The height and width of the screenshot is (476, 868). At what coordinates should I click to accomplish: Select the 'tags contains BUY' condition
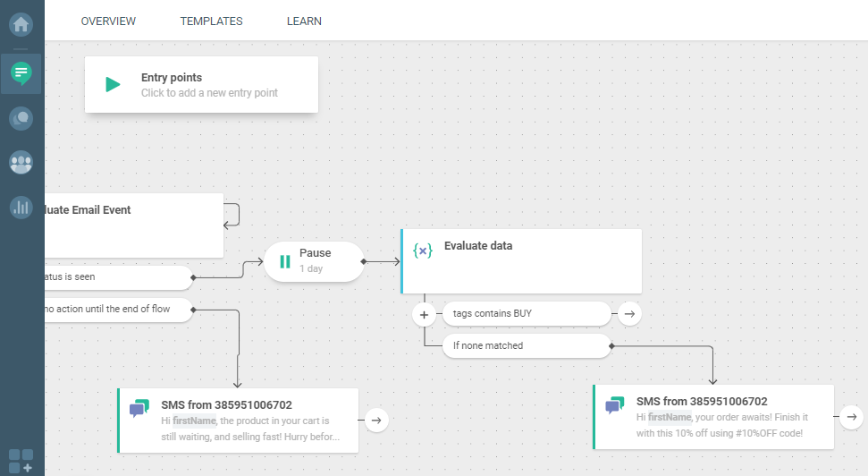(526, 314)
